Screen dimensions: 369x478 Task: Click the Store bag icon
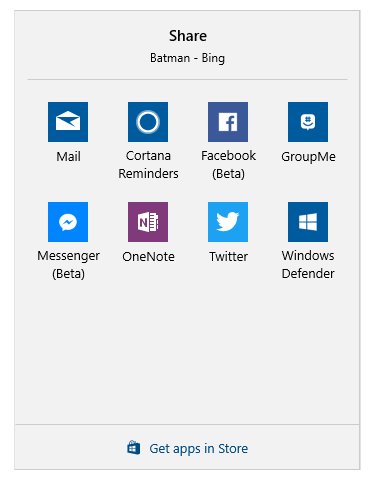click(x=133, y=448)
